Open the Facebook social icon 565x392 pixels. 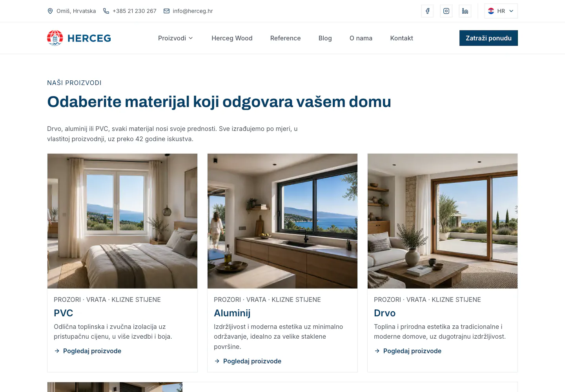[427, 11]
